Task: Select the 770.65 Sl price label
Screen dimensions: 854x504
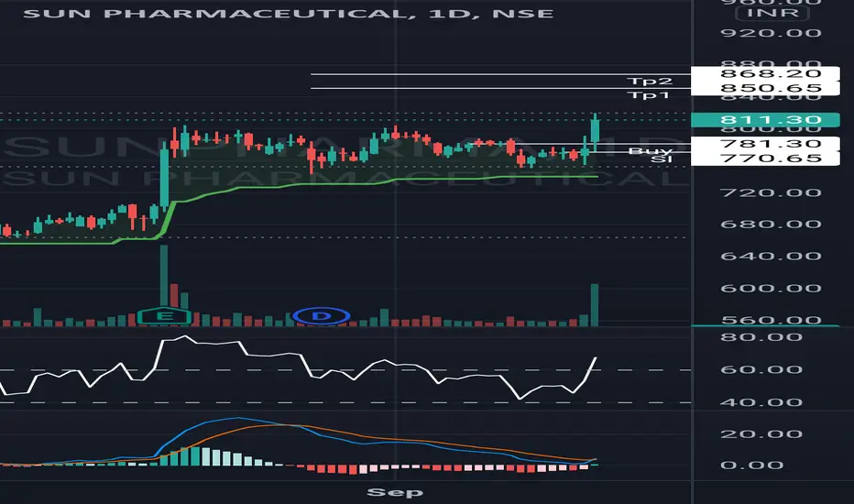Action: click(765, 159)
